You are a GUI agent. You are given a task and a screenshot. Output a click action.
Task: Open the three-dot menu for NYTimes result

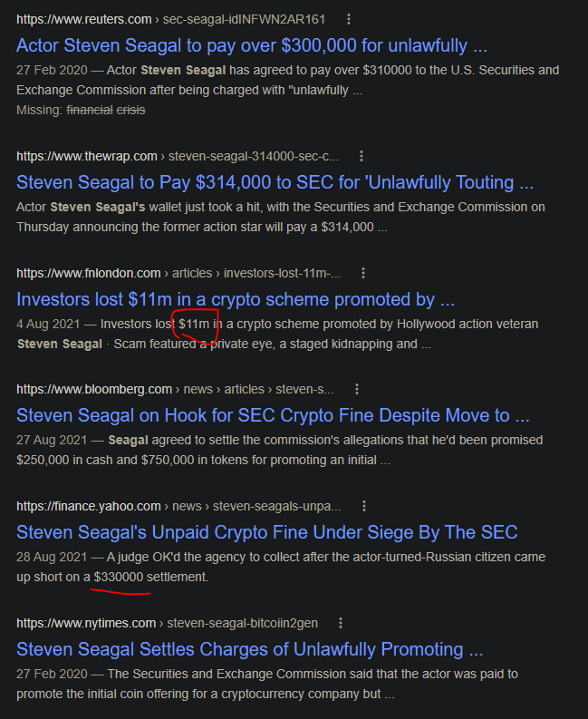(x=340, y=623)
